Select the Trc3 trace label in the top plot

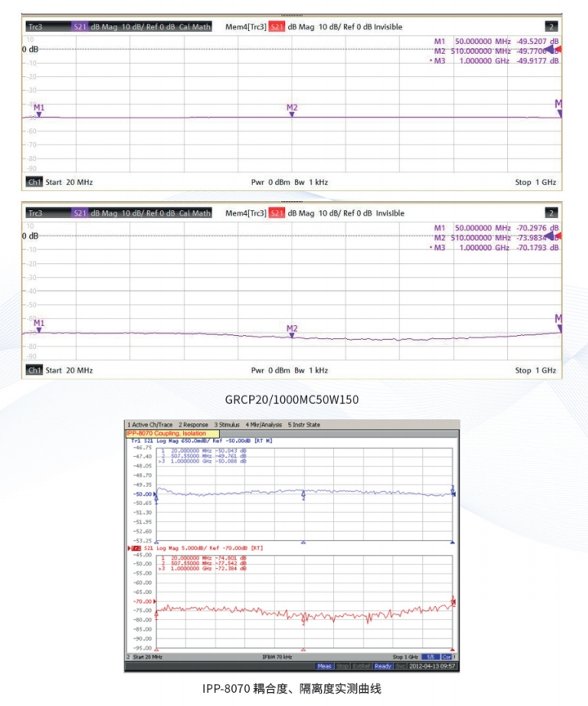[x=36, y=27]
